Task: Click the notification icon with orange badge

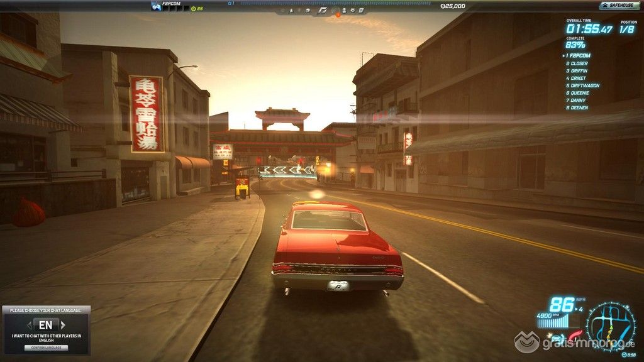Action: click(336, 11)
